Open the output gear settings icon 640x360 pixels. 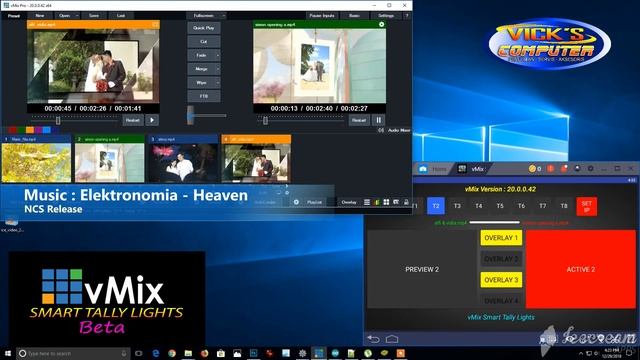381,24
